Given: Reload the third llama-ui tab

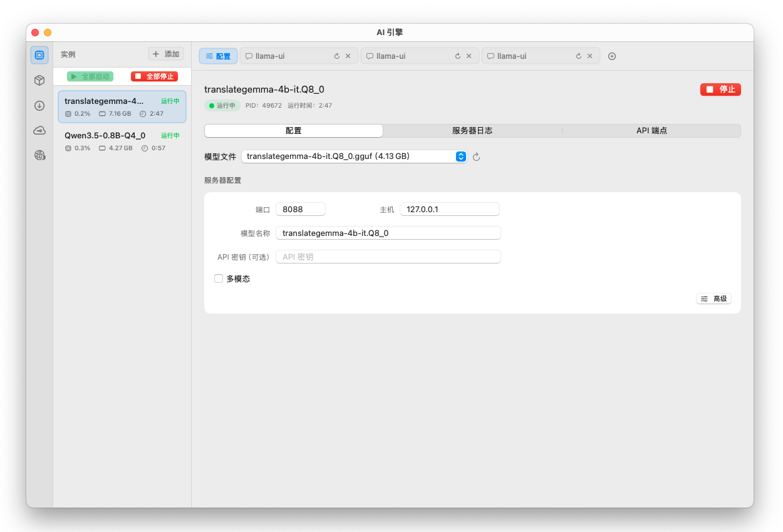Looking at the screenshot, I should coord(579,56).
